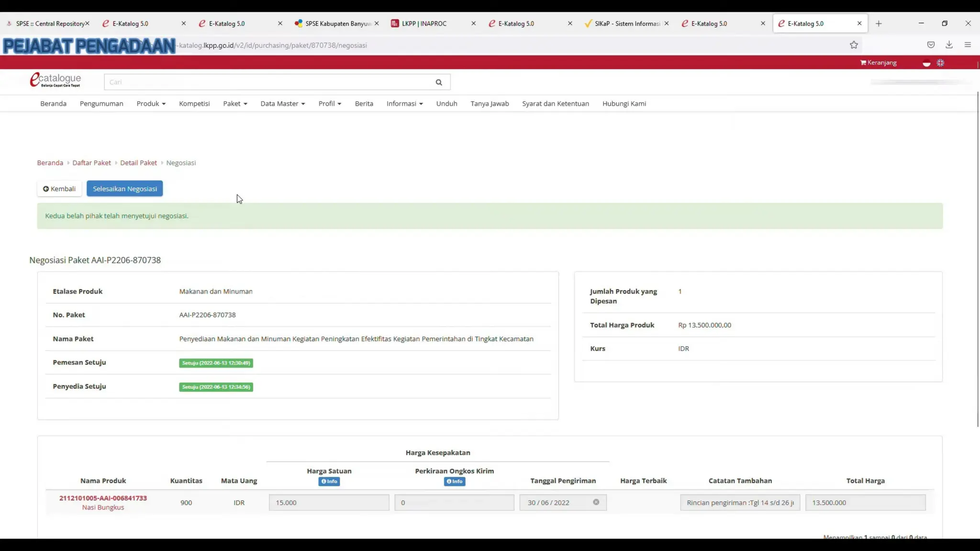Go back with Kembali button

coord(59,189)
